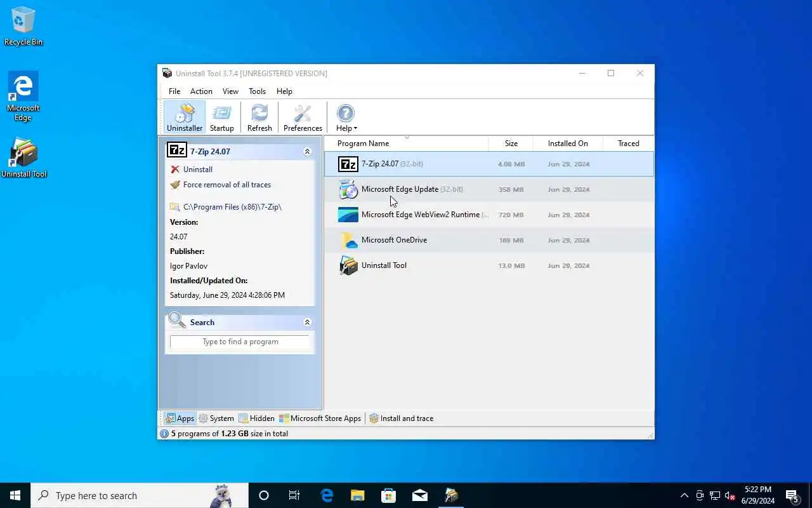Click the 'Type to find a program' search field
The image size is (812, 508).
point(240,342)
